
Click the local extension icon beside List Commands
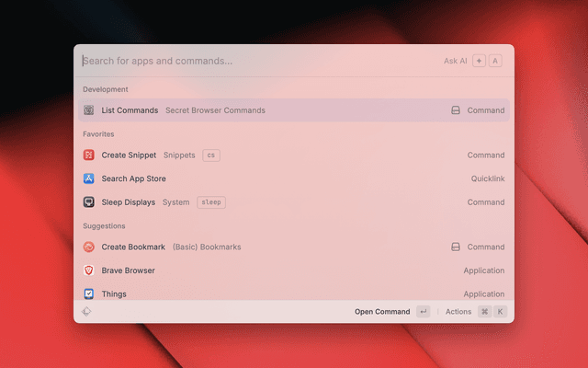coord(456,110)
